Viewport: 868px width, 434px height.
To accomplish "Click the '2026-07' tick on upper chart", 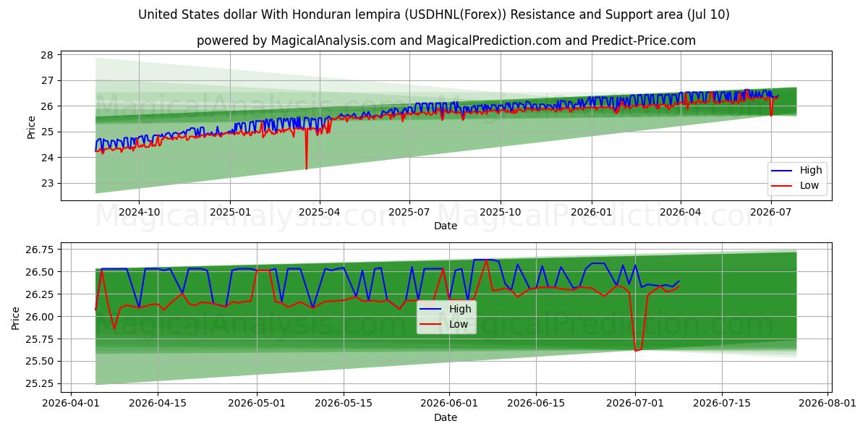I will [771, 213].
